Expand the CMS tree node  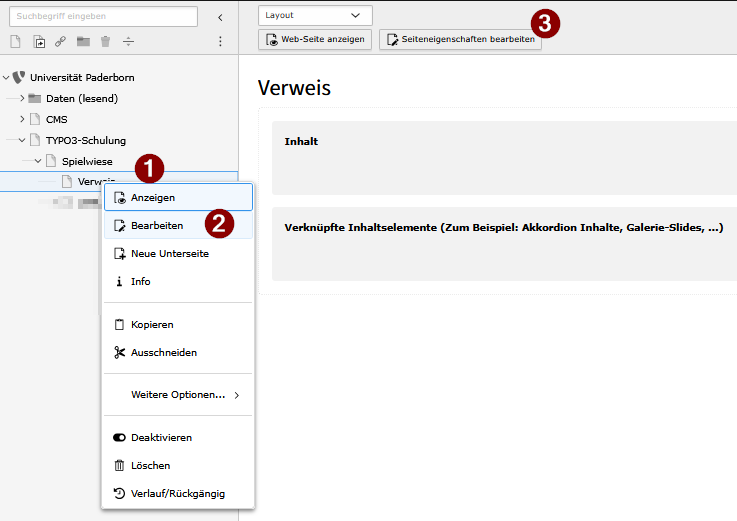[x=22, y=119]
